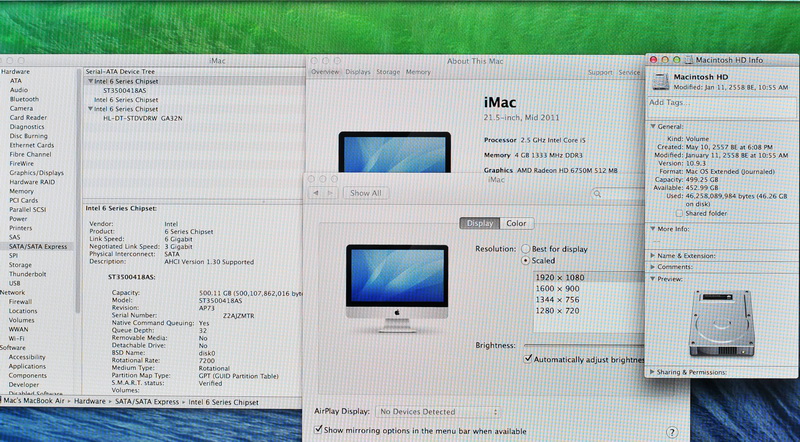Select Thunderbolt in the sidebar

coord(28,274)
